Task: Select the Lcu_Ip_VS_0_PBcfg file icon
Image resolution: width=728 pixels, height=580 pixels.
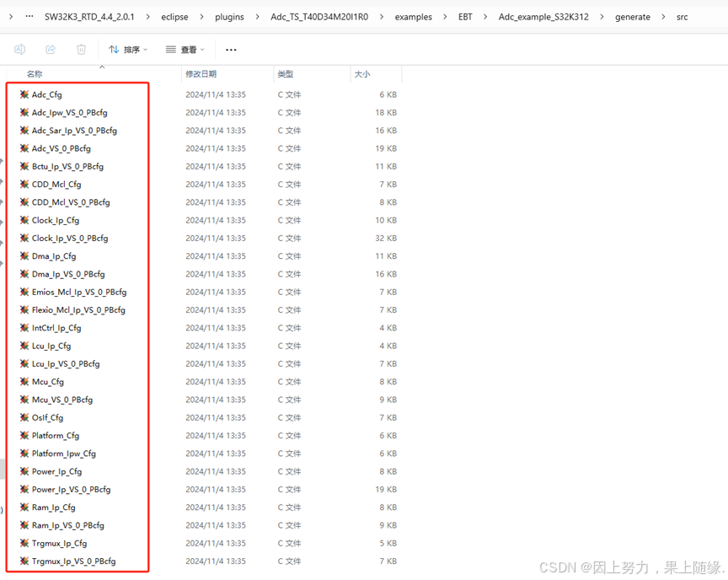Action: pos(24,363)
